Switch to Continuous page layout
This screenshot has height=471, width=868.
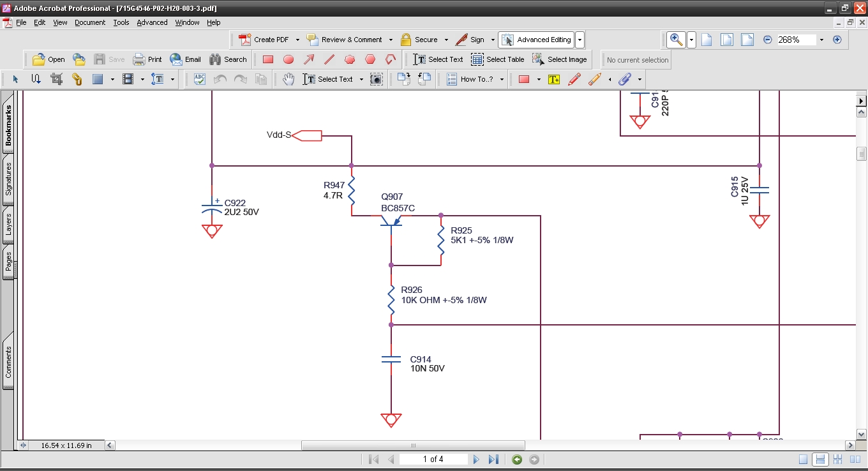click(821, 460)
